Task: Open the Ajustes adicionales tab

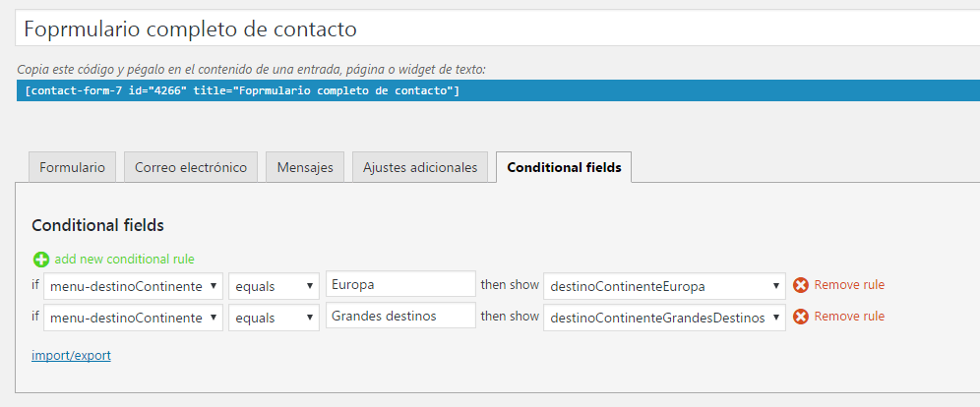Action: pos(420,167)
